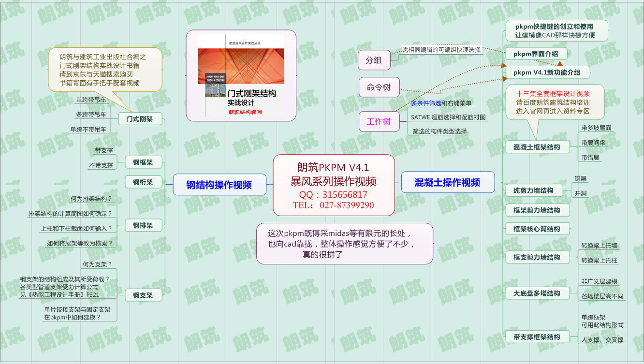
Task: Select the 带多坡屋面 subtopic
Action: [596, 128]
